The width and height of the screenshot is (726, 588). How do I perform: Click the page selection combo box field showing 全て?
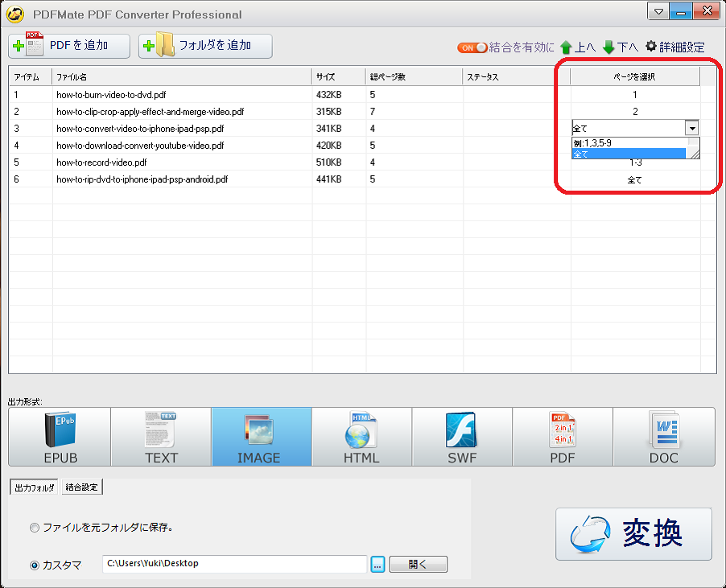click(629, 128)
